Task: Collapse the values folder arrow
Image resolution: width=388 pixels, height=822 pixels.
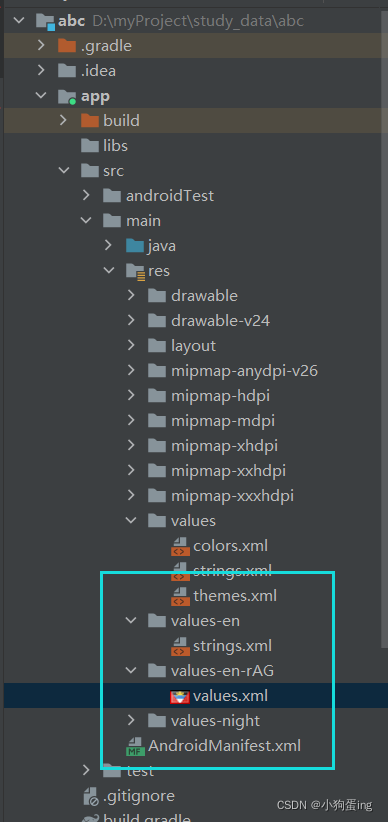Action: click(x=131, y=521)
